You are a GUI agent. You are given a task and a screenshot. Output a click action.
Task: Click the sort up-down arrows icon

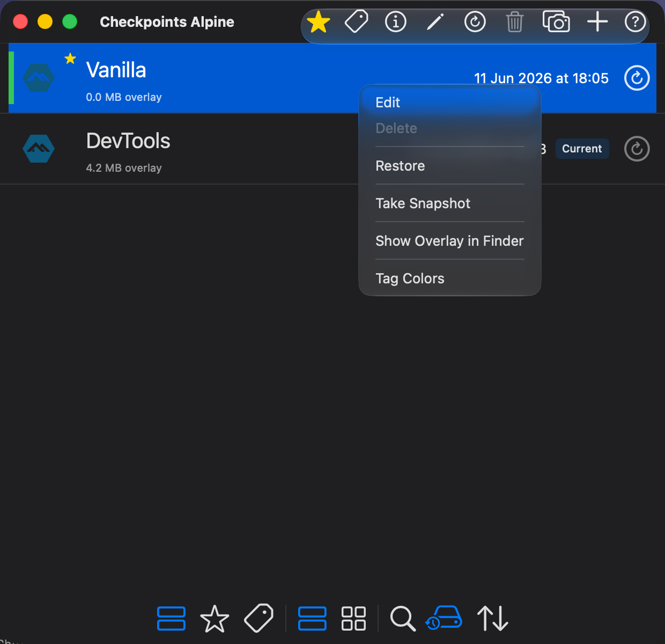point(493,618)
